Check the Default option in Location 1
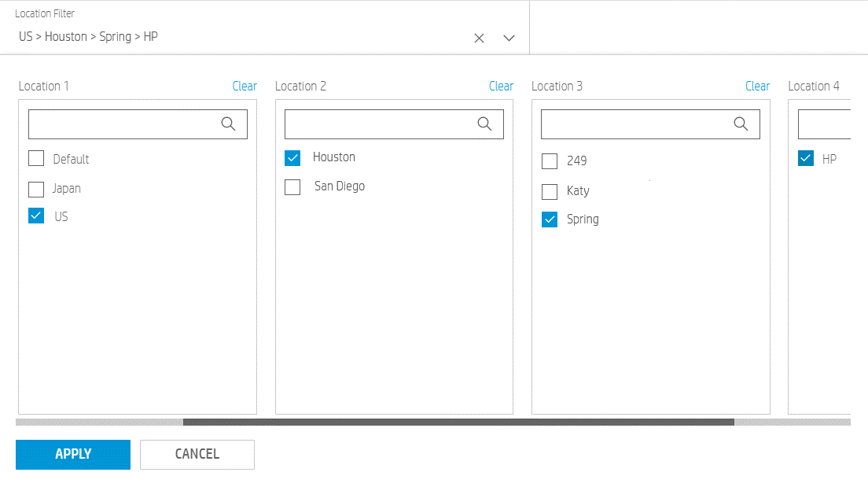This screenshot has width=868, height=487. coord(35,158)
